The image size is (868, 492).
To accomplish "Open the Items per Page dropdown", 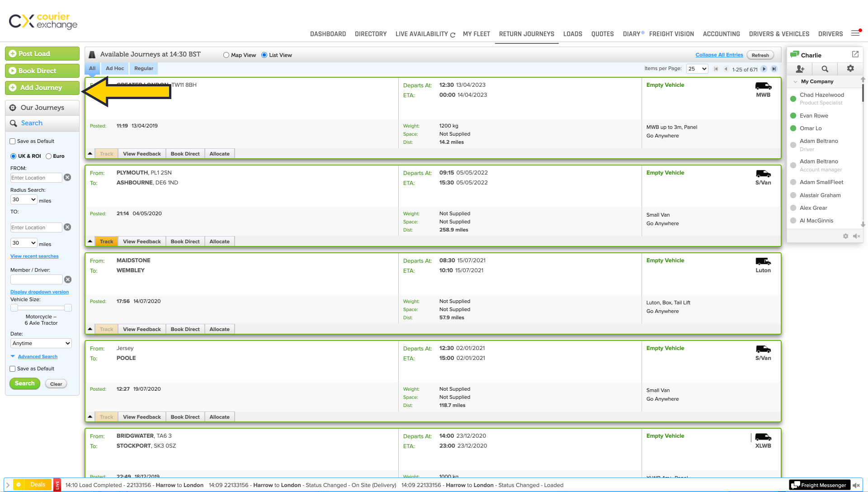I will [697, 69].
